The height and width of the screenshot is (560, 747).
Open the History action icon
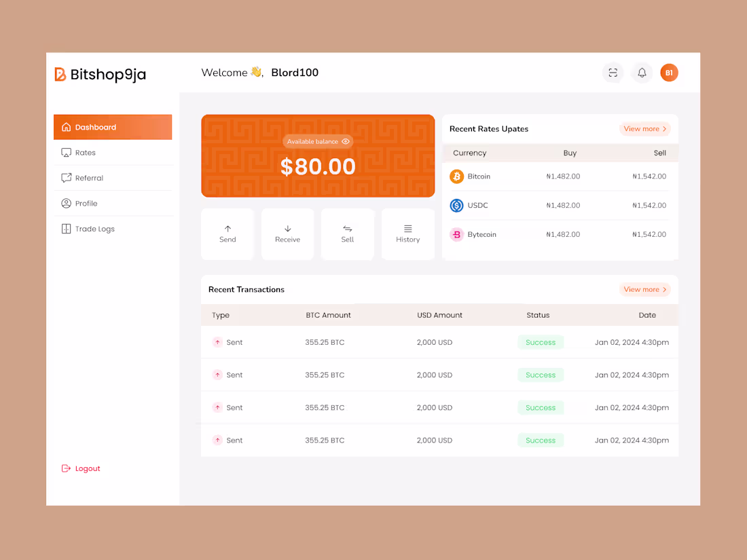(407, 229)
